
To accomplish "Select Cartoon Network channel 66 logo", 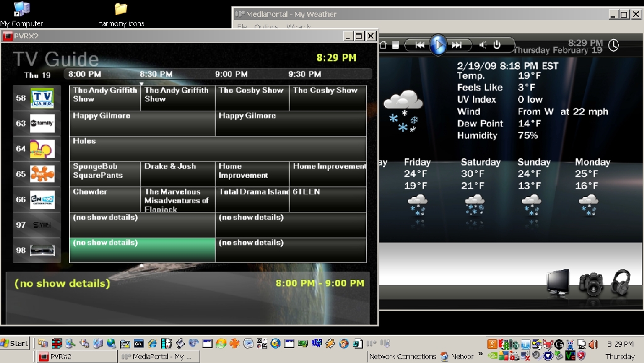I will pyautogui.click(x=42, y=199).
